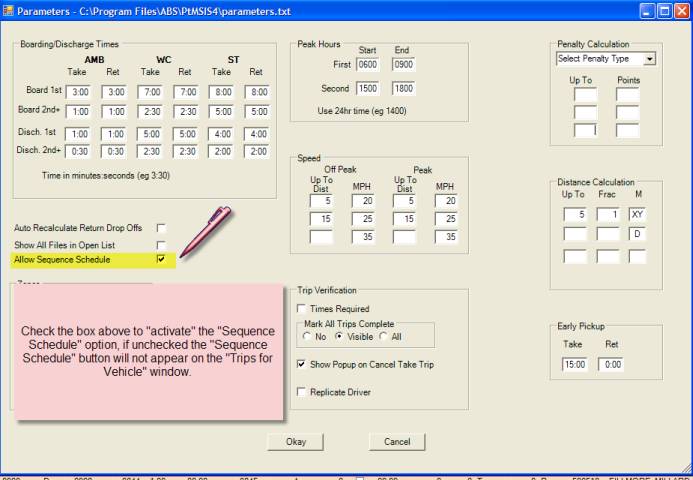
Task: Maximize the Parameters window
Action: (x=661, y=10)
